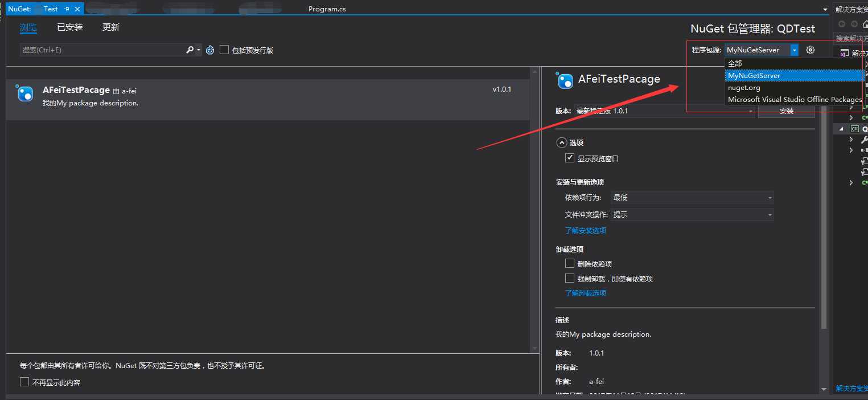The image size is (868, 400).
Task: Choose nuget.org as package source
Action: coord(795,88)
